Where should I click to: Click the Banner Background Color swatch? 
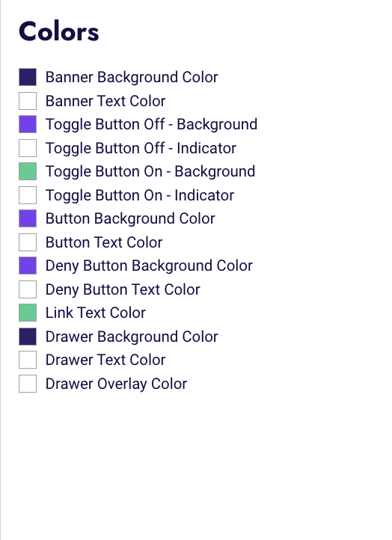click(x=28, y=77)
